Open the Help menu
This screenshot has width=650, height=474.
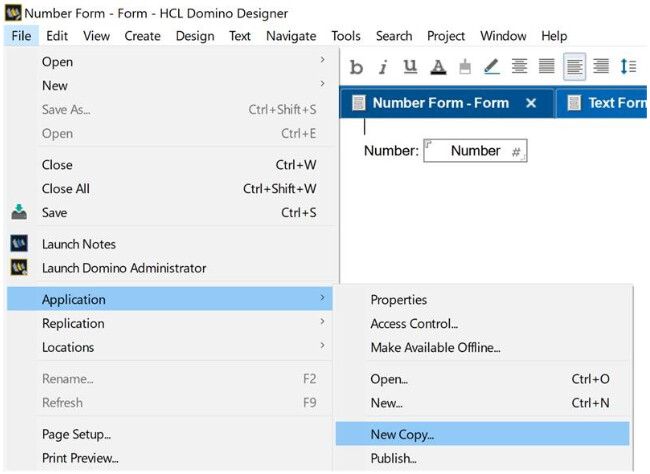(x=554, y=36)
